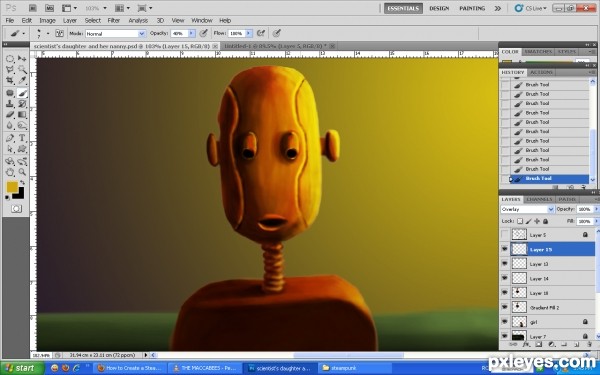This screenshot has height=375, width=600.
Task: Toggle Quick Mask mode
Action: [16, 209]
